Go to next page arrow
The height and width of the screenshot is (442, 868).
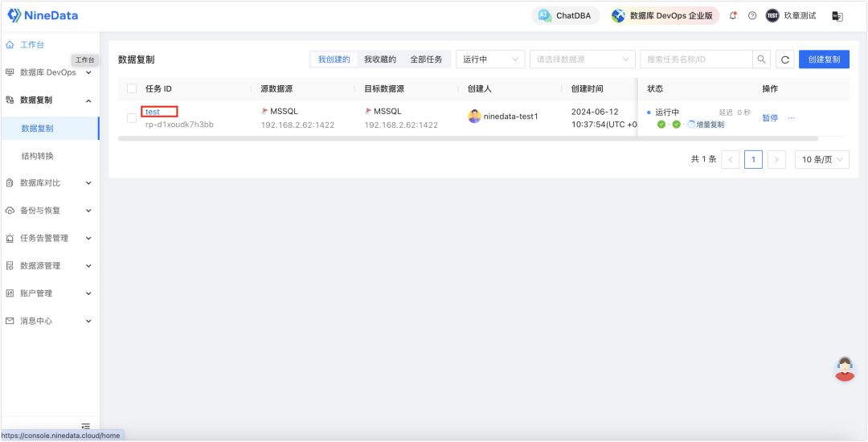click(x=776, y=159)
